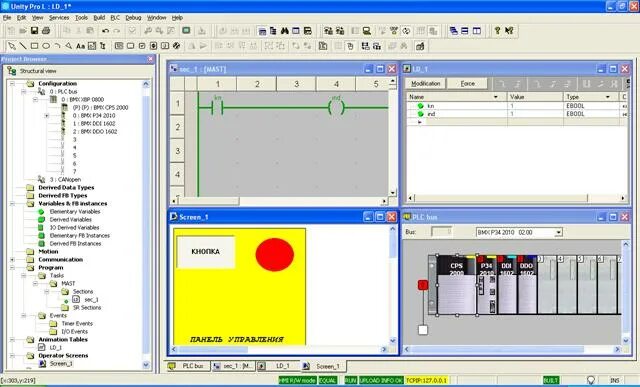640x387 pixels.
Task: Click the Print icon in the toolbar
Action: click(x=46, y=31)
